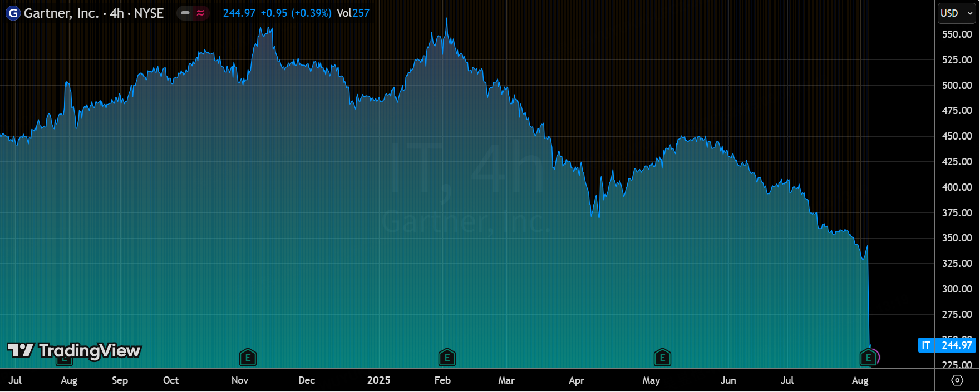Click the Sep label on time axis
The image size is (980, 392).
tap(120, 380)
